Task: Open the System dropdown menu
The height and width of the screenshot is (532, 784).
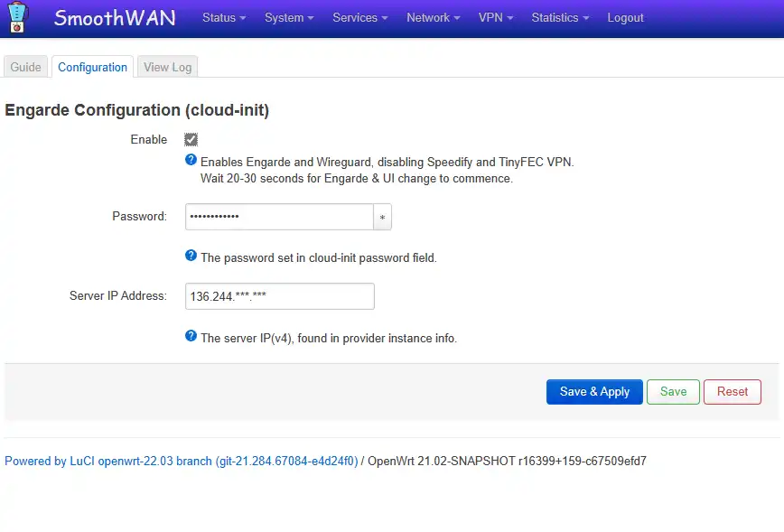Action: pos(289,17)
